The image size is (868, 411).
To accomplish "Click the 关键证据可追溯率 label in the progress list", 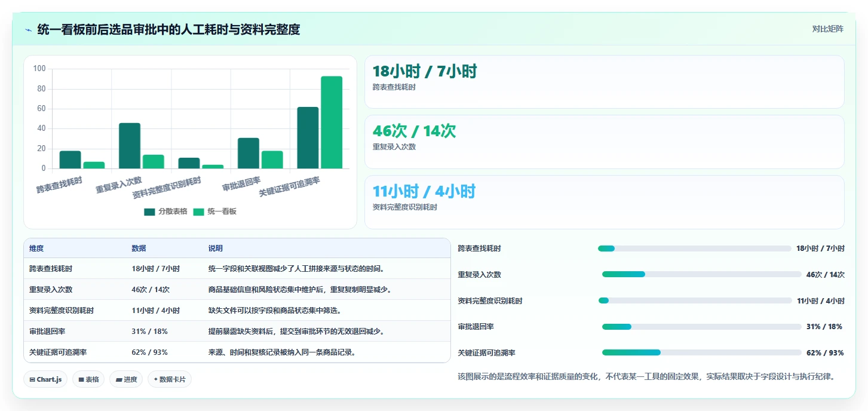I will (486, 353).
